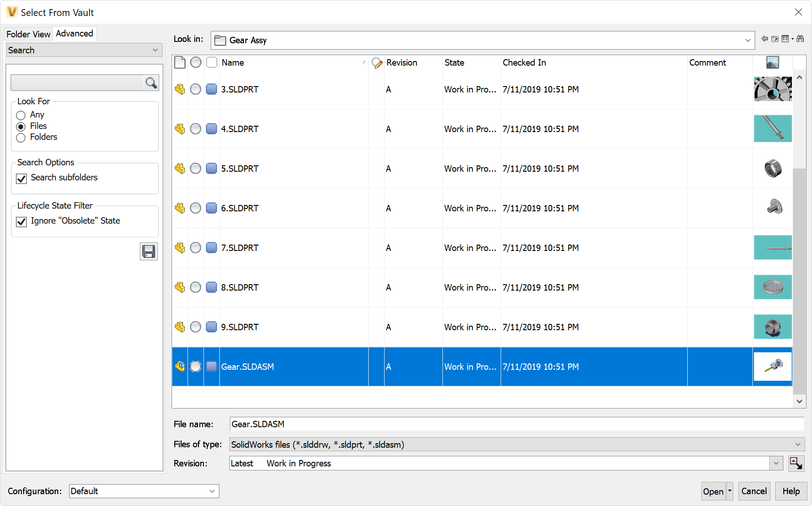Click the 8.SLDPRT preview thumbnail
Viewport: 812px width, 506px height.
(773, 287)
